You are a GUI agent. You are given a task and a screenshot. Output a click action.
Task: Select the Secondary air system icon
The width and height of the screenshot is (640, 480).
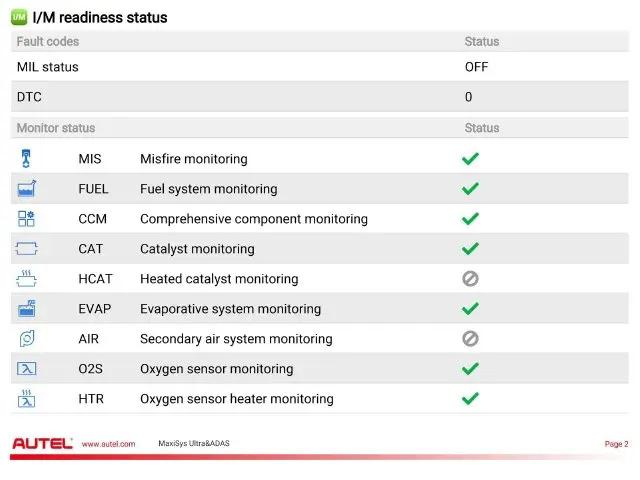(x=27, y=338)
